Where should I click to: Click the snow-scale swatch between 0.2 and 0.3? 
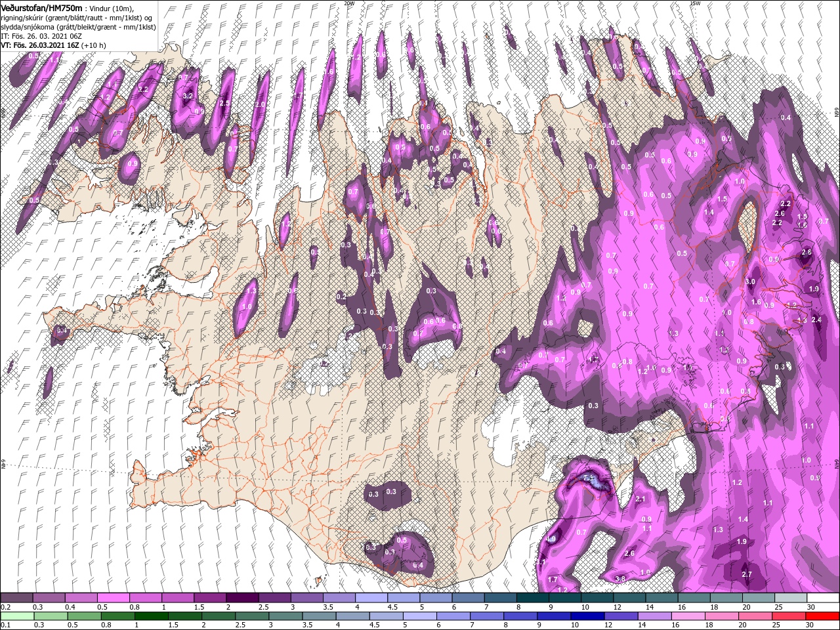point(16,598)
